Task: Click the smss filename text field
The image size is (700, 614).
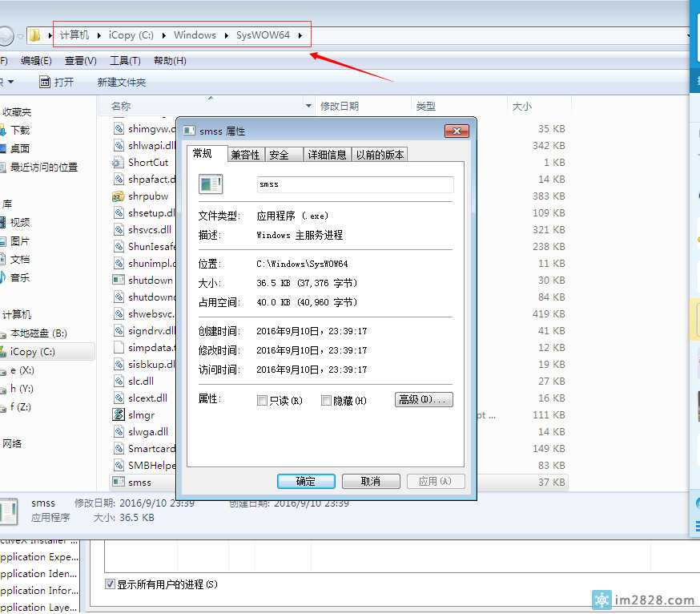Action: point(355,184)
